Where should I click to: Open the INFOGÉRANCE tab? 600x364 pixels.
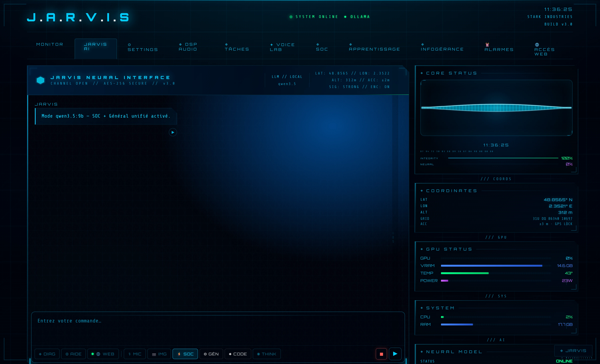click(442, 47)
